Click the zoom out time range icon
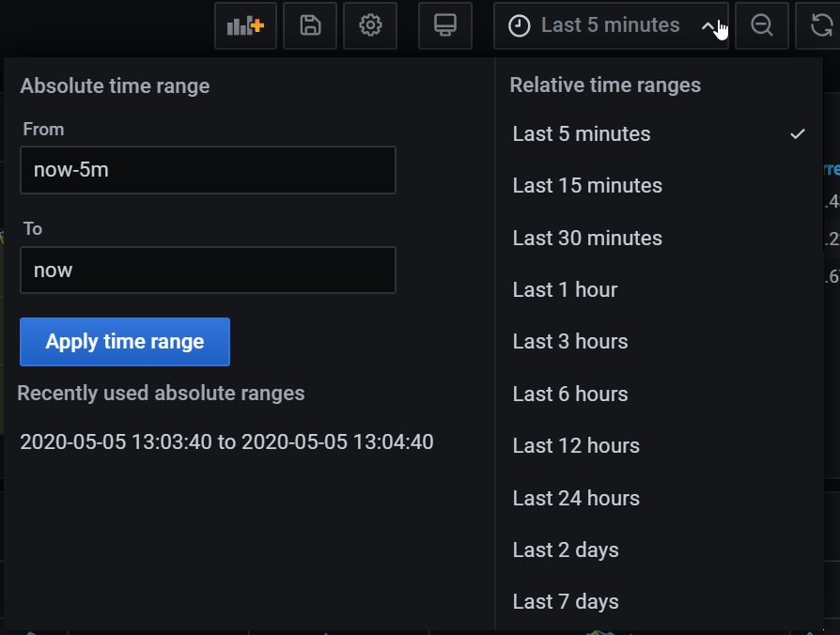 [x=761, y=25]
